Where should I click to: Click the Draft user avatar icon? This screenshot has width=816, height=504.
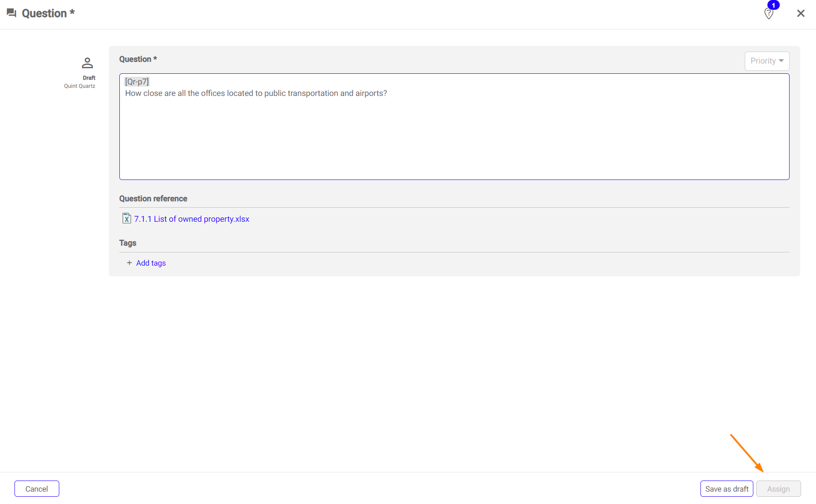(x=87, y=63)
